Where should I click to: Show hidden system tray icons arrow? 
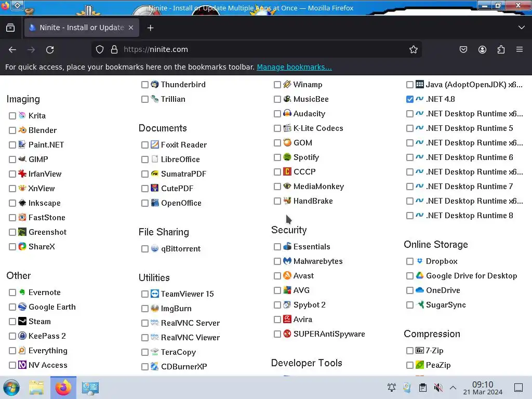pos(453,388)
